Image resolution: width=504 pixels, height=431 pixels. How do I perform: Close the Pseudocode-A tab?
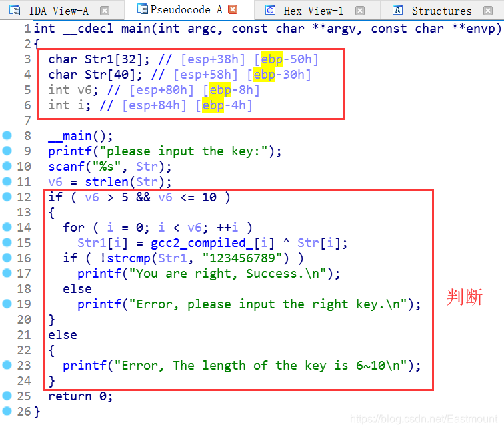[233, 9]
